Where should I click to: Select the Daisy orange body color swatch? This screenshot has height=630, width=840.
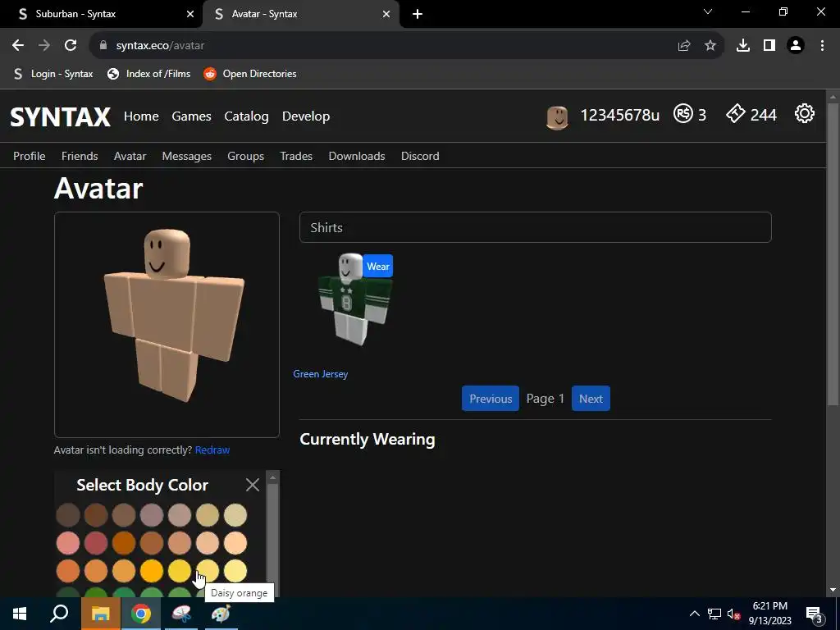tap(208, 571)
